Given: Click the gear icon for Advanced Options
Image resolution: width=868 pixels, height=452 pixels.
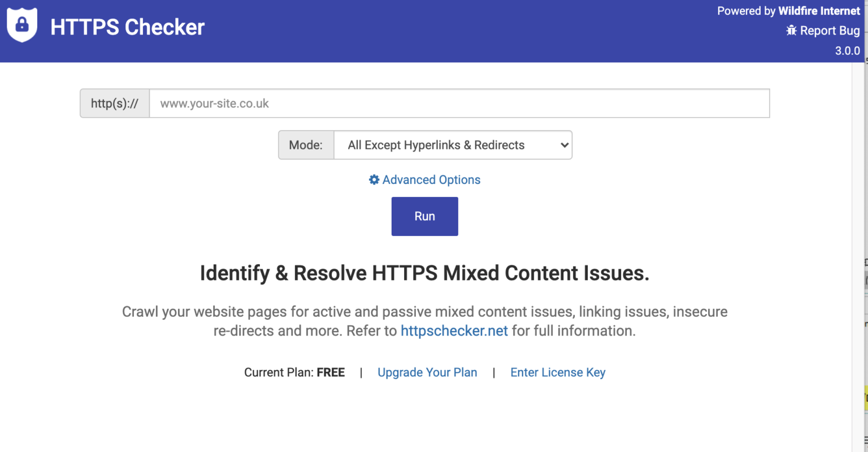Looking at the screenshot, I should (x=374, y=180).
